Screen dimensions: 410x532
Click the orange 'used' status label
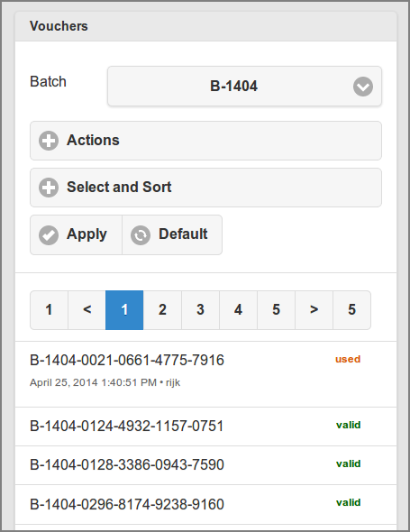(x=348, y=359)
